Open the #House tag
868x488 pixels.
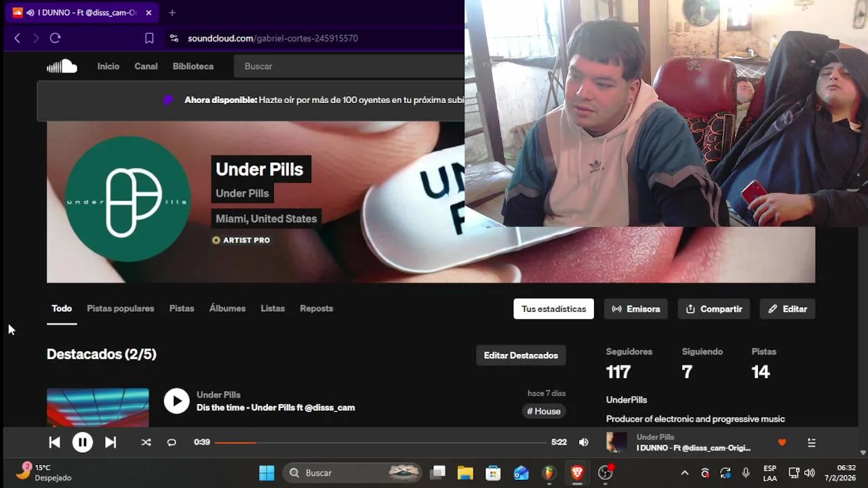544,411
